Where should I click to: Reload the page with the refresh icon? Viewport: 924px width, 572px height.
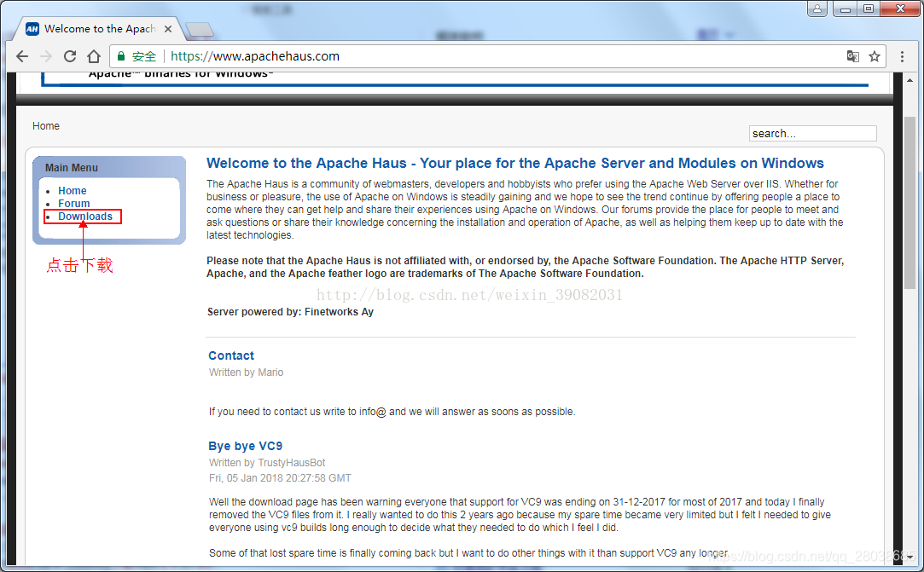[70, 56]
